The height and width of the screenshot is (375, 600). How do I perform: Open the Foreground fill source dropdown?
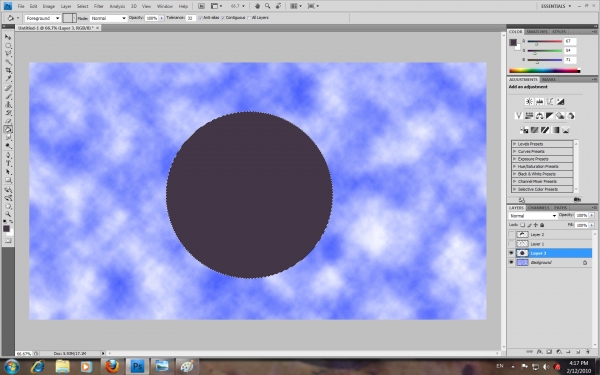pos(43,18)
